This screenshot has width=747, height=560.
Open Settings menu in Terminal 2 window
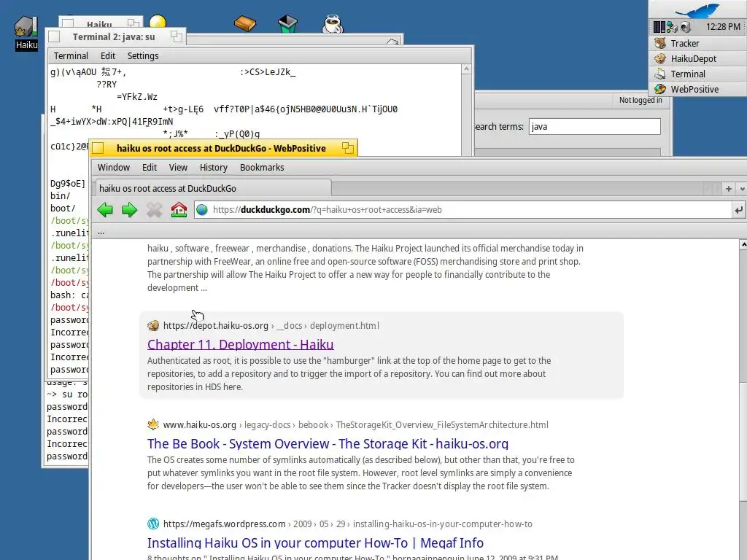click(x=143, y=55)
